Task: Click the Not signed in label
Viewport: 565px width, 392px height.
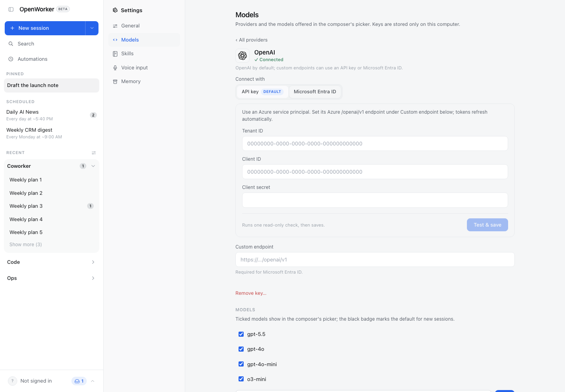Action: (36, 381)
